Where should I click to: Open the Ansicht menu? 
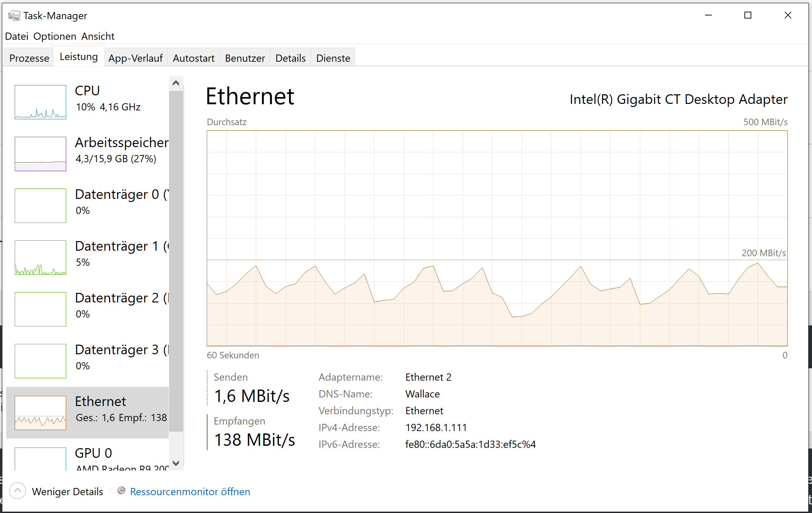pyautogui.click(x=98, y=36)
